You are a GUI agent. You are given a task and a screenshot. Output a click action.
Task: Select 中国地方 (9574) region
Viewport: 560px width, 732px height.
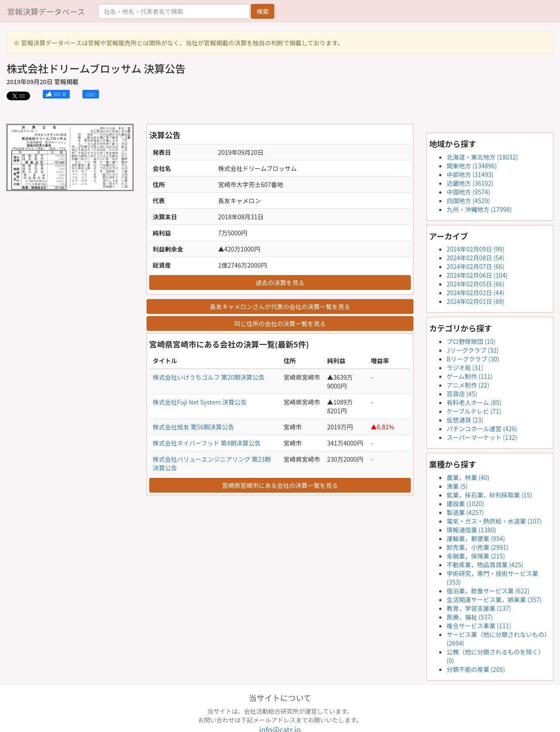tap(468, 192)
